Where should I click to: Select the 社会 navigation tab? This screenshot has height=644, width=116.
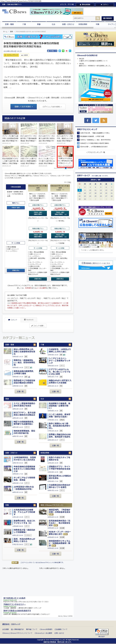[x=54, y=24]
